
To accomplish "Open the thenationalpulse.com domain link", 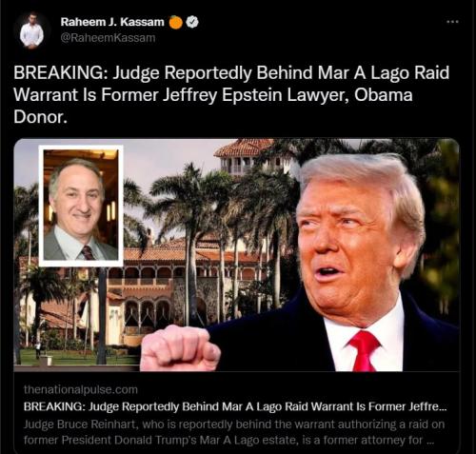I will (81, 389).
